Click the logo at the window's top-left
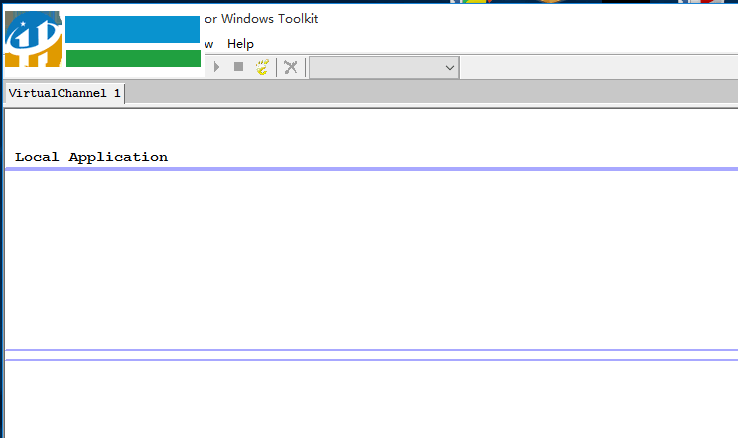 tap(33, 39)
